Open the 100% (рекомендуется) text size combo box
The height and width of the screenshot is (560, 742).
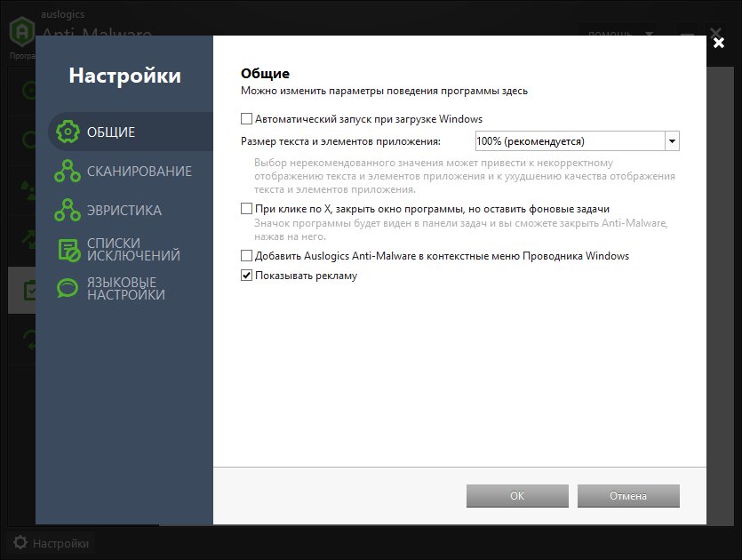tap(569, 140)
